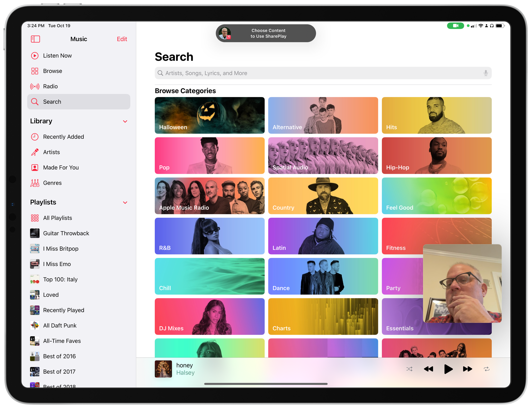Open the Hits category
This screenshot has width=532, height=409.
coord(437,115)
